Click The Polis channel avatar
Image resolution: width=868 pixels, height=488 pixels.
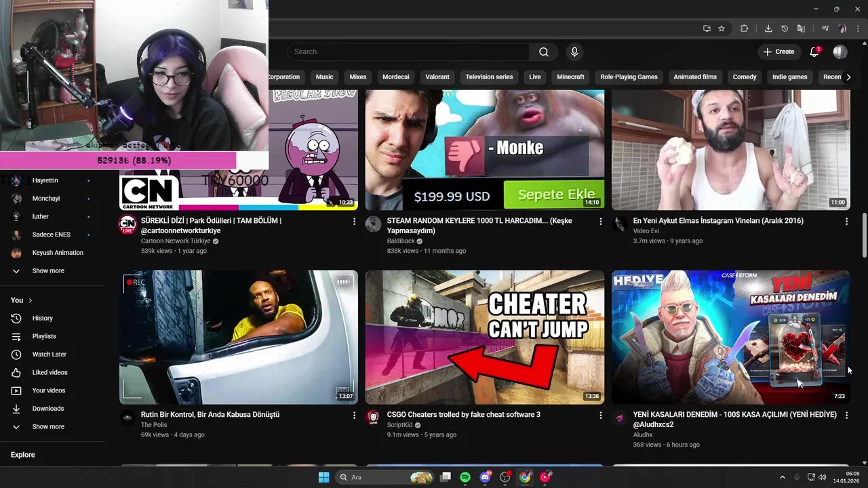pyautogui.click(x=127, y=418)
